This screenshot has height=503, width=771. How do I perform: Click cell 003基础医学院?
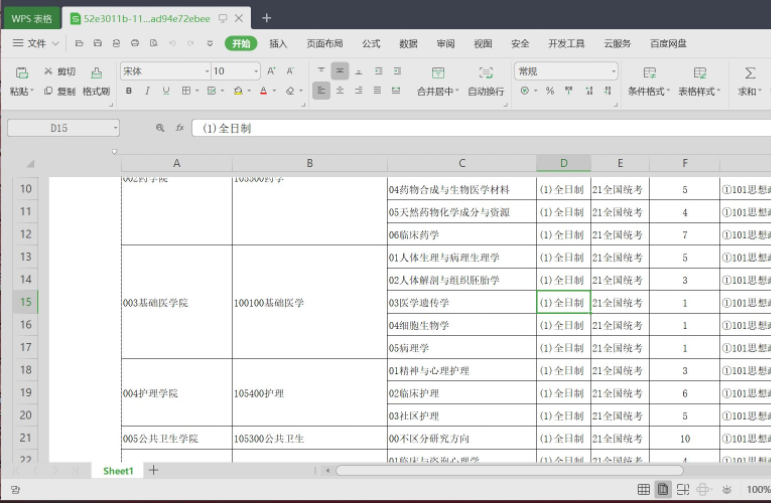[x=177, y=302]
